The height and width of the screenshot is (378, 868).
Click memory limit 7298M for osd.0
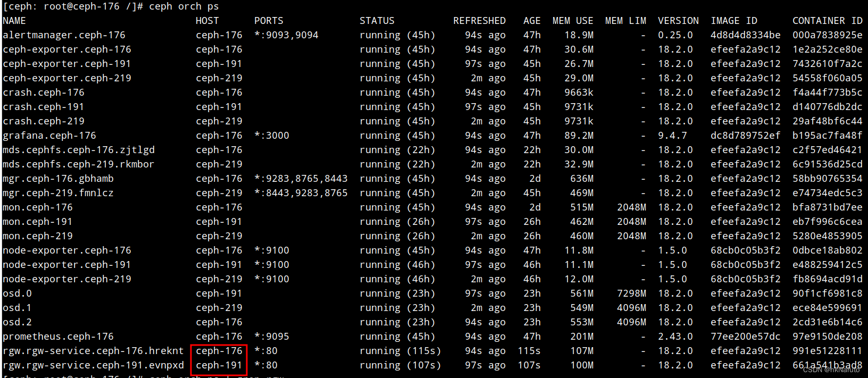(631, 293)
